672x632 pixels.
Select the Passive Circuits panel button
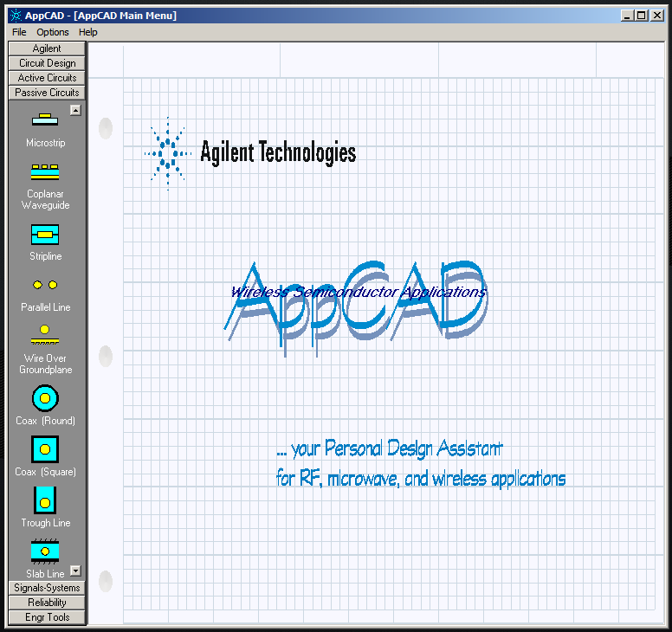point(47,92)
